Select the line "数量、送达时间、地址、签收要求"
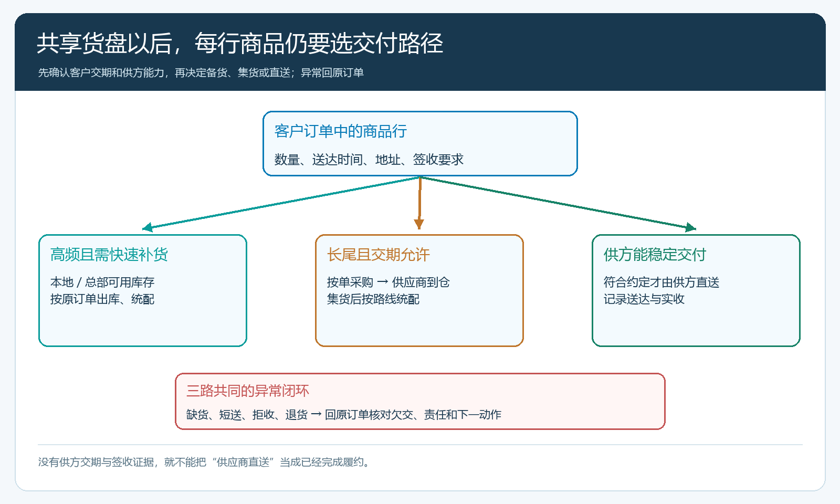840x504 pixels. tap(369, 160)
